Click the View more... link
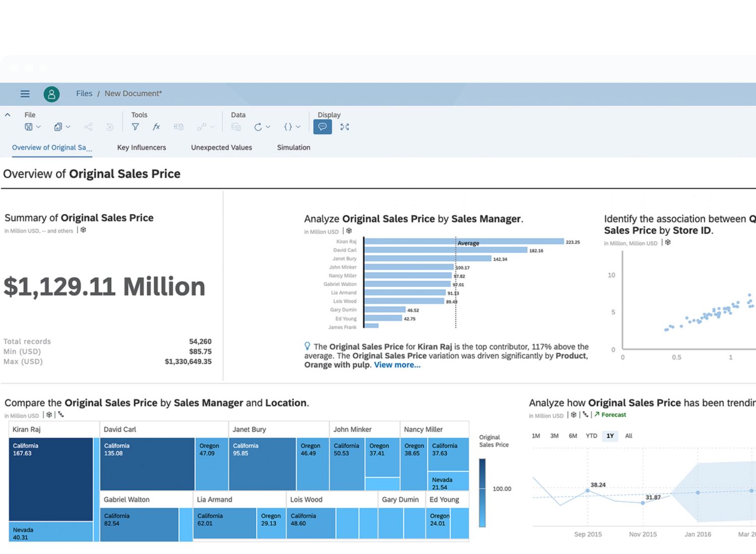This screenshot has height=554, width=756. point(397,365)
